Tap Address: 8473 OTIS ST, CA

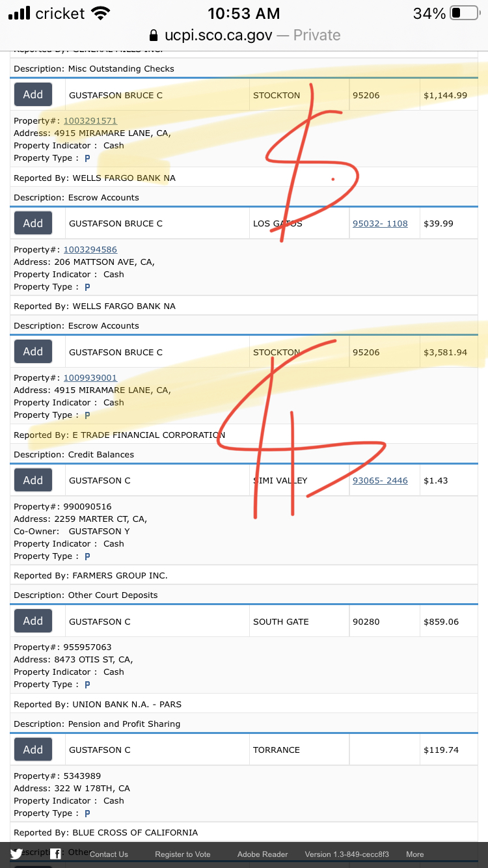click(x=74, y=660)
